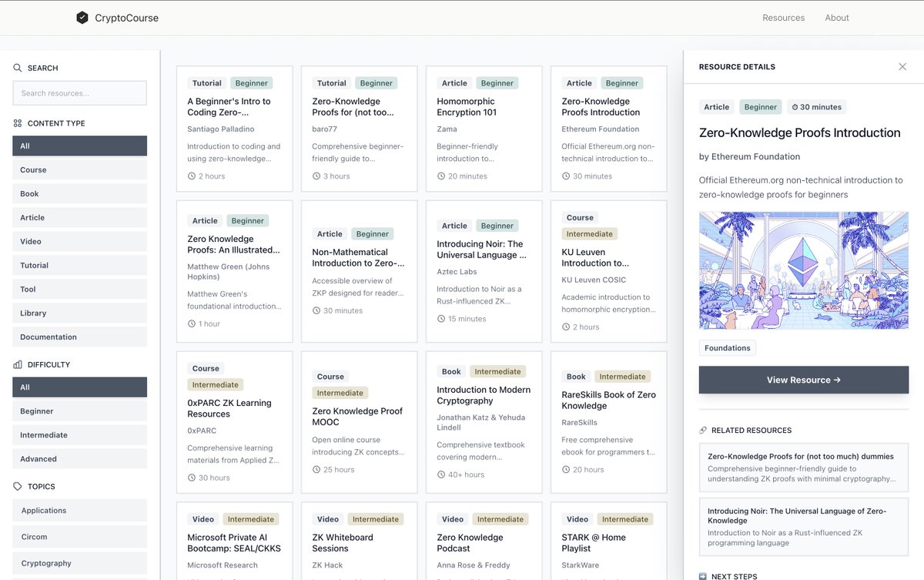Viewport: 924px width, 580px height.
Task: Open Microsoft Private AI Bootcamp card
Action: [x=234, y=541]
